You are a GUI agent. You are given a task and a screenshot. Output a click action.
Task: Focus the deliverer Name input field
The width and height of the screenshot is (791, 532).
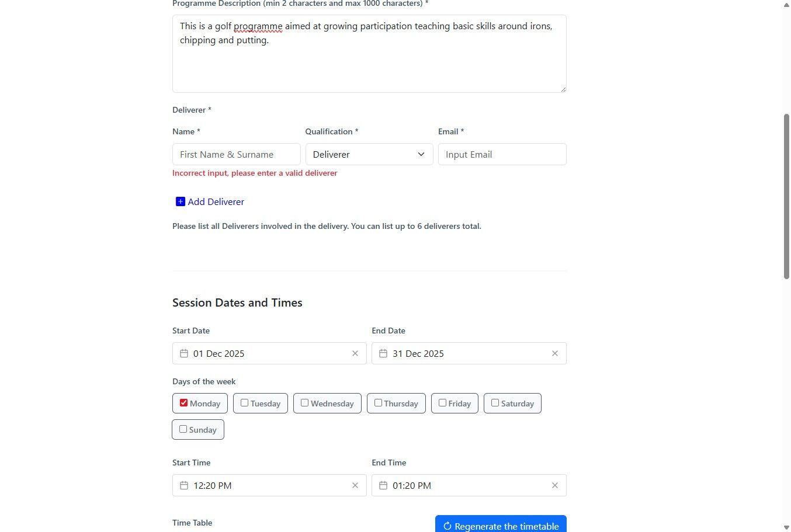(x=236, y=154)
